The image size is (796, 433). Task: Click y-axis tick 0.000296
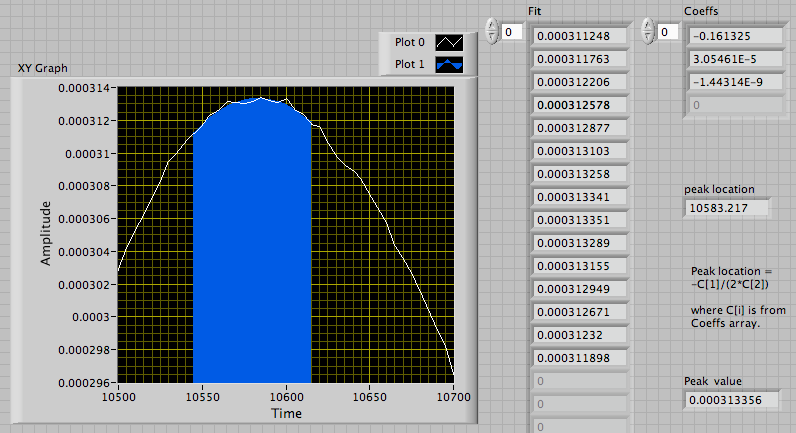pyautogui.click(x=84, y=383)
